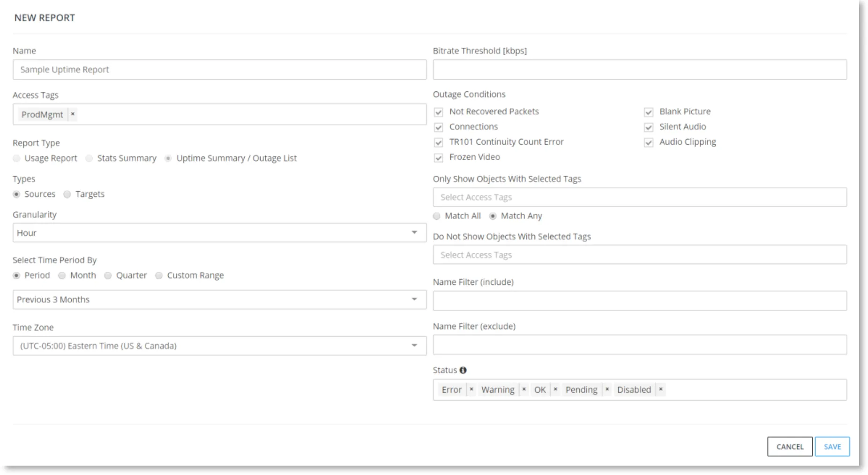Uncheck the Blank Picture checkbox
Viewport: 868px width, 475px height.
click(649, 112)
